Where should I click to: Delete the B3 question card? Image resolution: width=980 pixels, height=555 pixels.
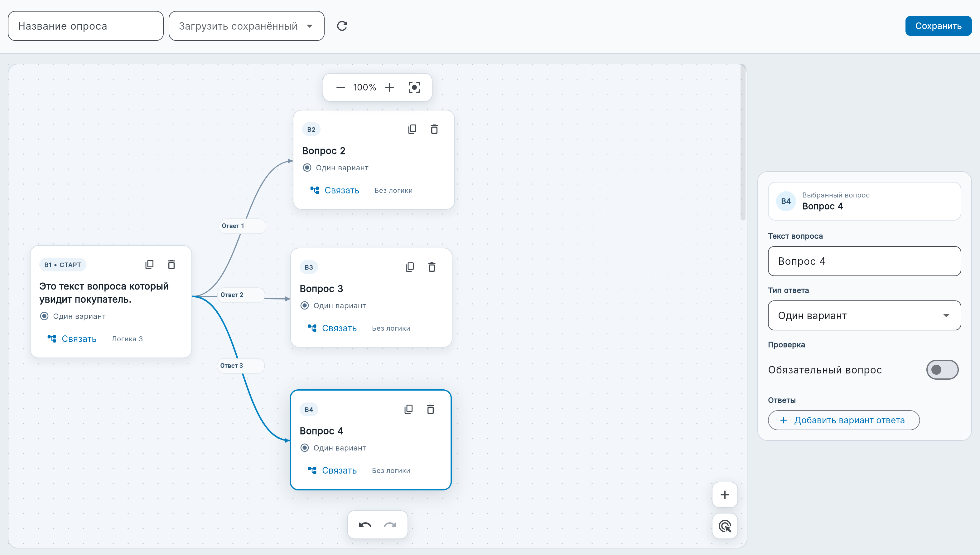point(432,267)
